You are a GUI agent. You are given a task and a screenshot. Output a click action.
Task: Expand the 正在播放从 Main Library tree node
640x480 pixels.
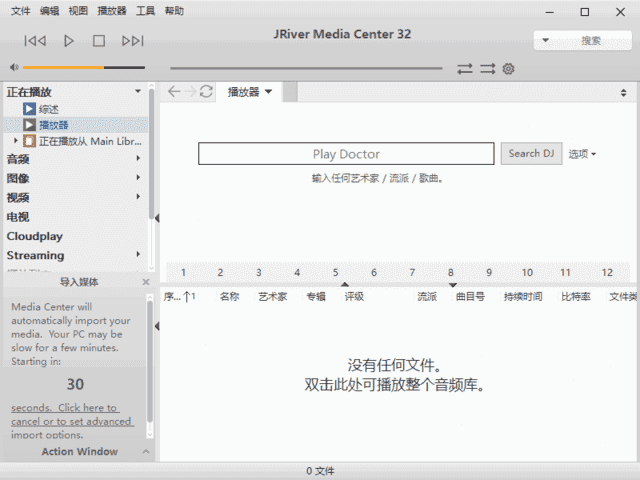[x=16, y=141]
